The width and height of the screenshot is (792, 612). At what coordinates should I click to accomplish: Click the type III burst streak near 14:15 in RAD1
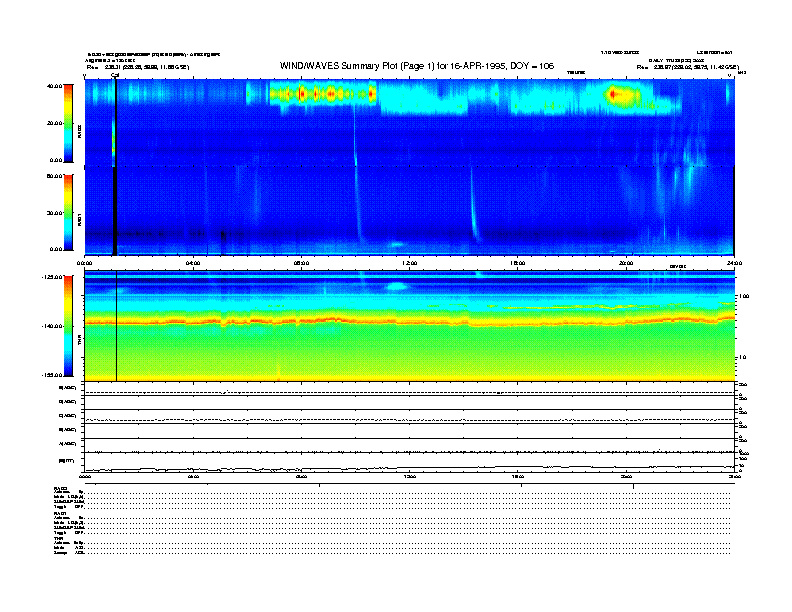(x=474, y=207)
